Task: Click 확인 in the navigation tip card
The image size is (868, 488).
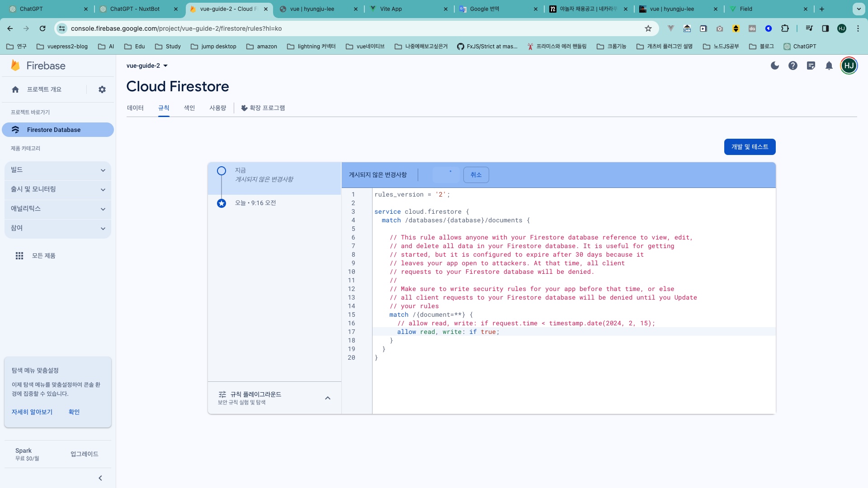Action: [74, 412]
